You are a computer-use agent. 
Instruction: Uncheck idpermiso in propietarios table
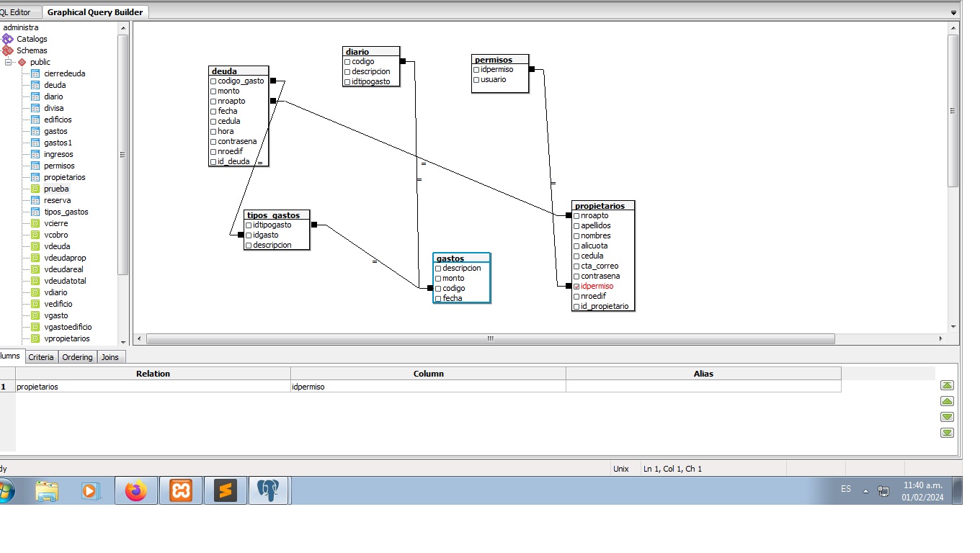tap(576, 287)
